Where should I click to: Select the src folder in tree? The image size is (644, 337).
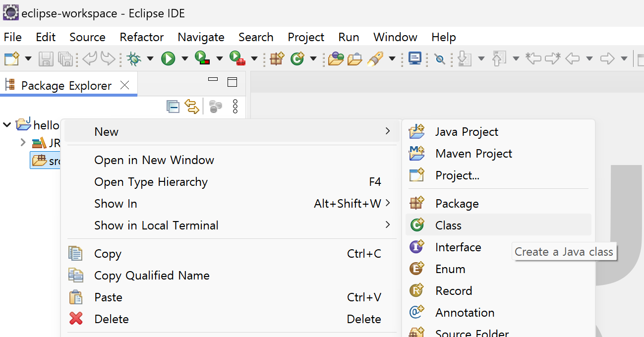pyautogui.click(x=45, y=161)
